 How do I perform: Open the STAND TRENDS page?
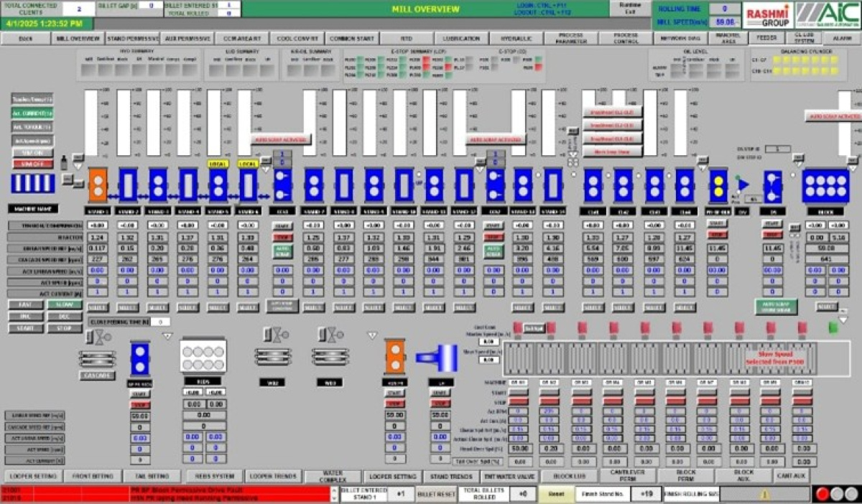452,476
